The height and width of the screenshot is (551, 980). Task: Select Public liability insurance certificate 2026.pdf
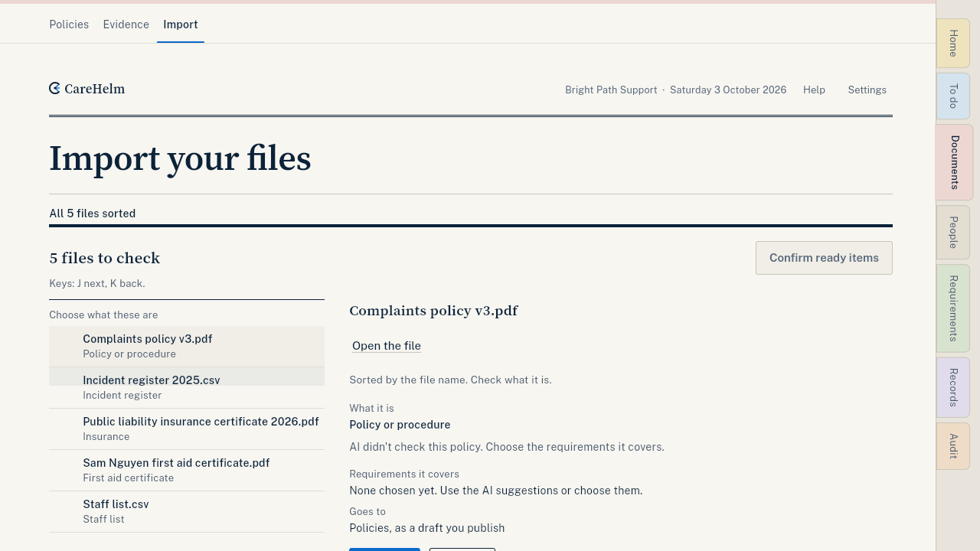[x=187, y=429]
